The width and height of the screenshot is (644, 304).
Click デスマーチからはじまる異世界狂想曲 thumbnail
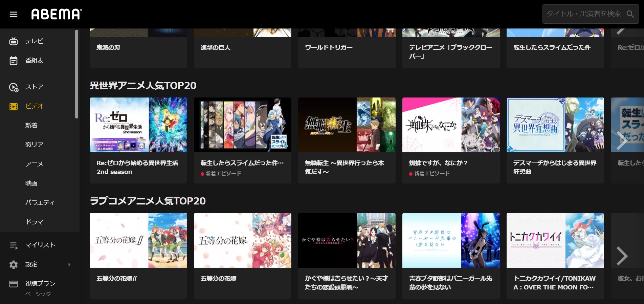pyautogui.click(x=555, y=125)
